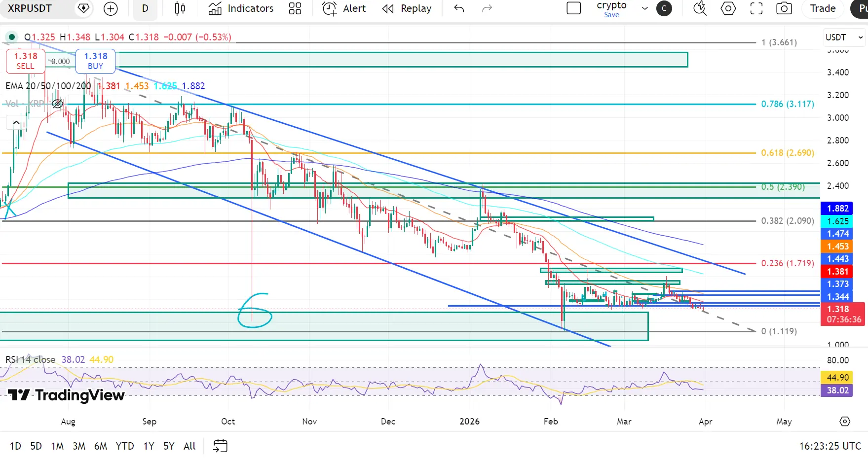The height and width of the screenshot is (459, 868).
Task: Click the cyan 1.625 EMA price label
Action: pyautogui.click(x=837, y=221)
